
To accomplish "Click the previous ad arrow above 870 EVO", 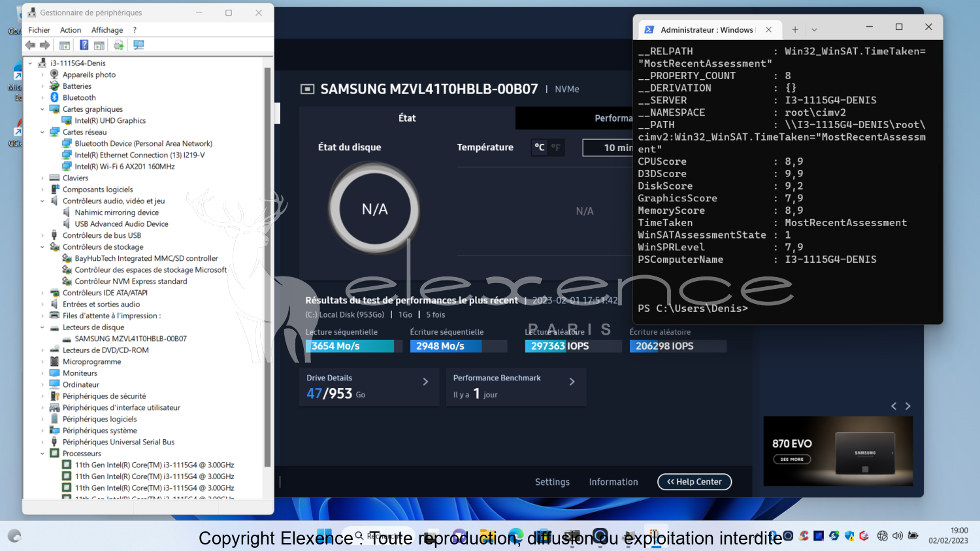I will [x=894, y=406].
